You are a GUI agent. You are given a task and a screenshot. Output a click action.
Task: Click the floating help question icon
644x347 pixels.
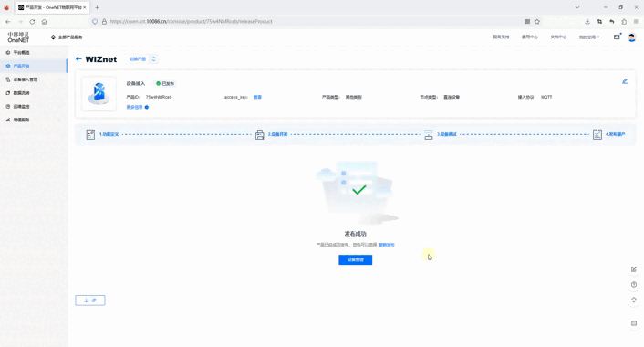click(x=634, y=285)
